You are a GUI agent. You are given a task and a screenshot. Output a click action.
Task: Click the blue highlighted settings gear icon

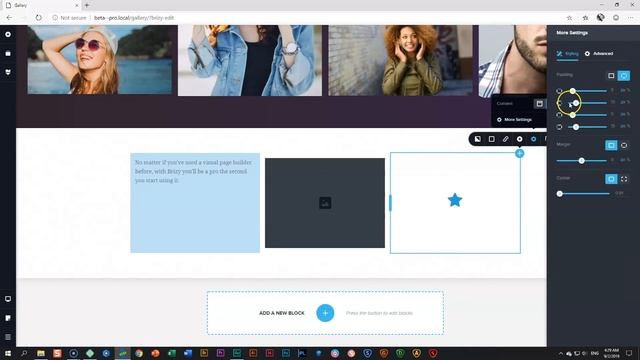point(533,139)
